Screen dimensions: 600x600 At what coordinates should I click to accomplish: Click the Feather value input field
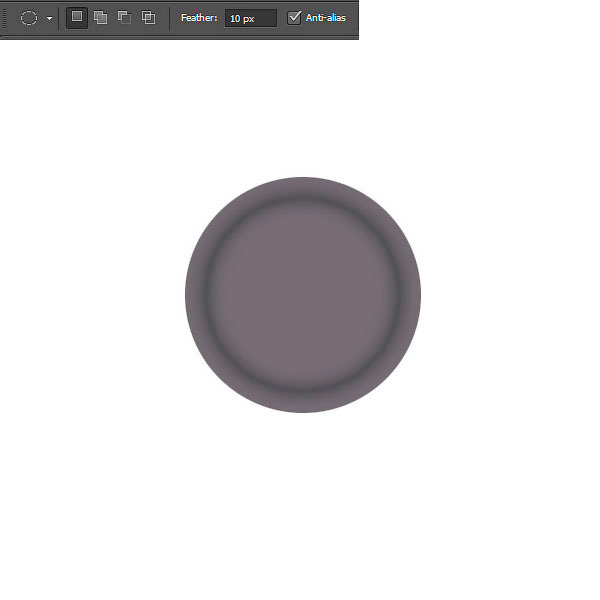click(x=251, y=18)
